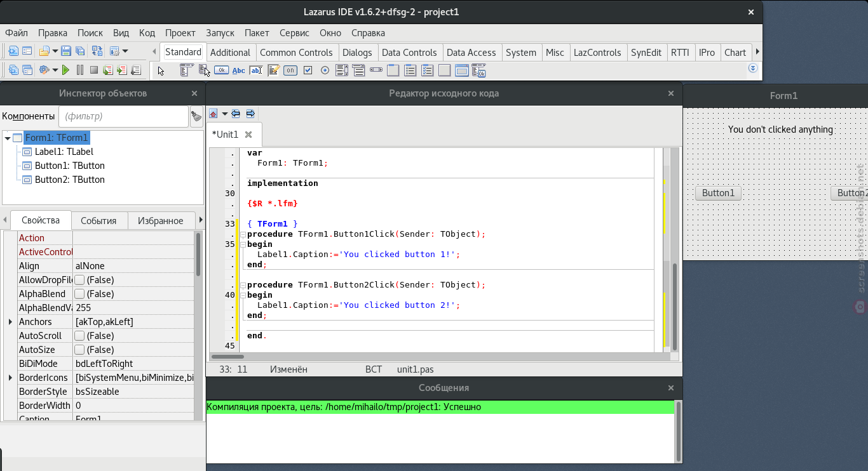
Task: Pick the TActionList component icon
Action: (x=478, y=70)
